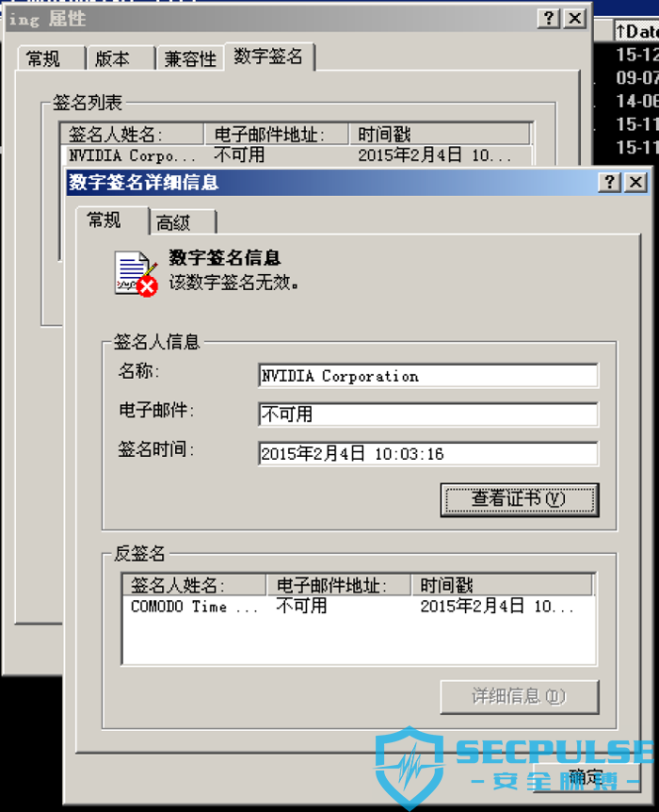This screenshot has height=812, width=659.
Task: Switch to the 高级 tab
Action: pos(183,222)
